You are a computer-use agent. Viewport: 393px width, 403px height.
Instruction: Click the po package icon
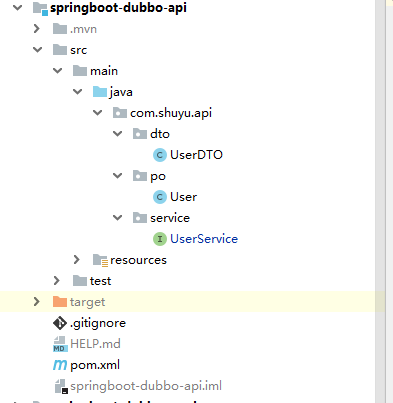coord(140,176)
